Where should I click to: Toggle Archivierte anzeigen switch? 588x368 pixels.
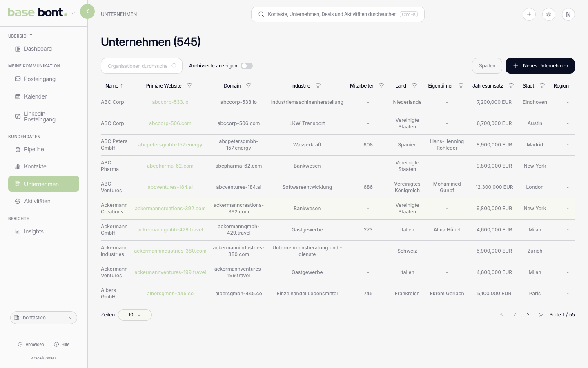[247, 66]
